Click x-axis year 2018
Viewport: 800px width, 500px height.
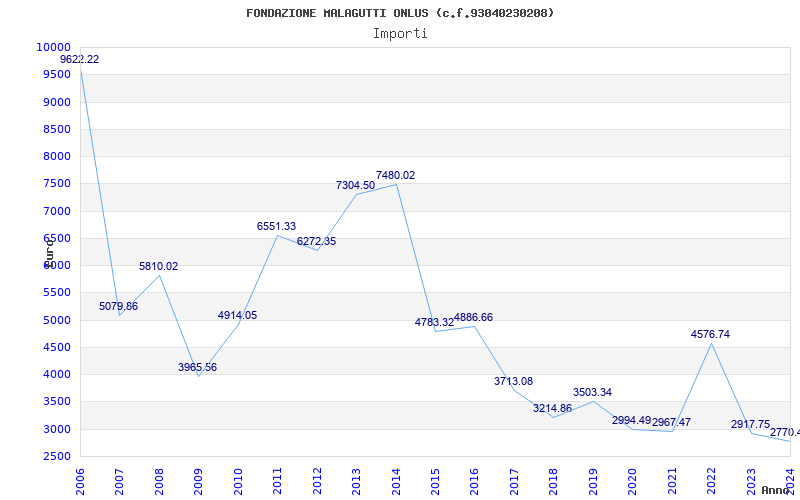tap(553, 482)
